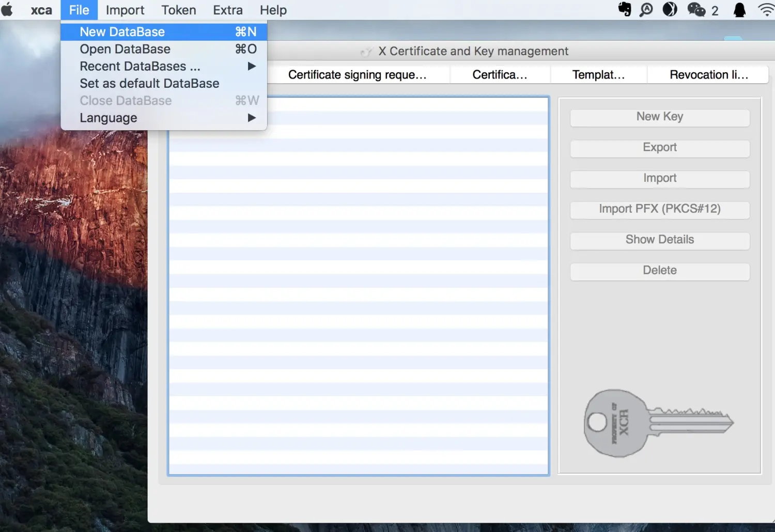Click the Show Details button
Viewport: 775px width, 532px height.
coord(660,240)
